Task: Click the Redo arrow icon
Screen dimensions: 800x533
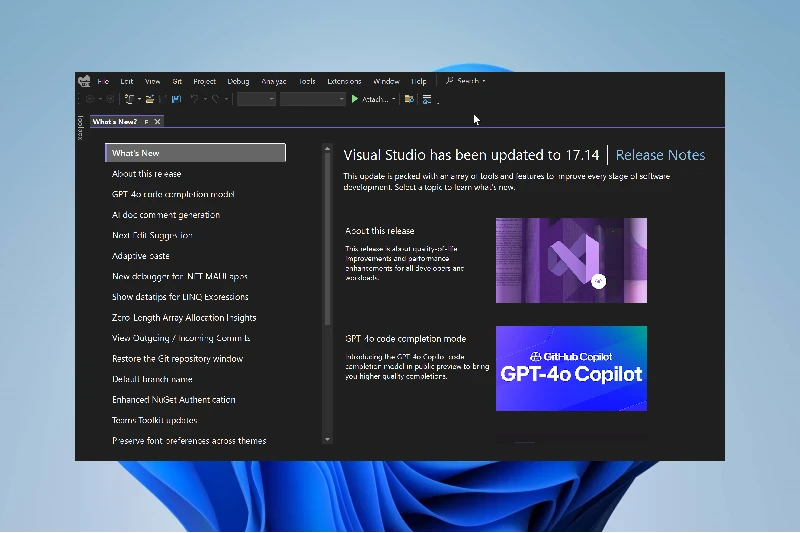Action: [x=215, y=99]
